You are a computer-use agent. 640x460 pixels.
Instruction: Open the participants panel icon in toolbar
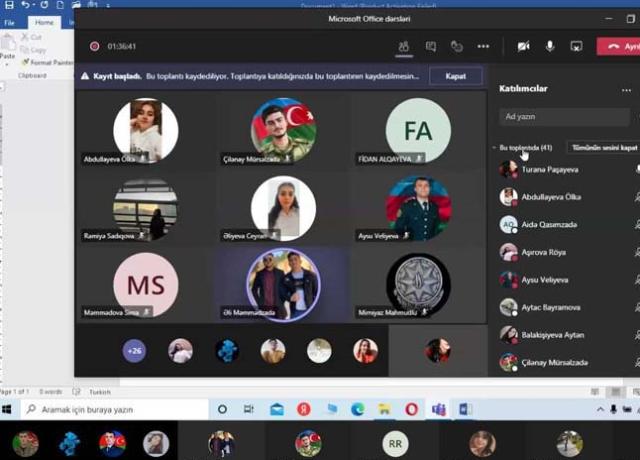click(x=404, y=46)
